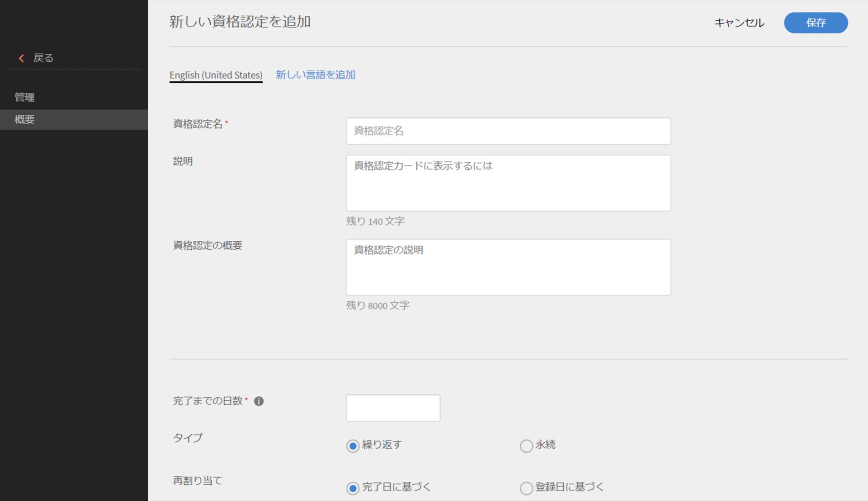Viewport: 868px width, 501px height.
Task: Click the 残り 140 文字 counter text
Action: [375, 221]
